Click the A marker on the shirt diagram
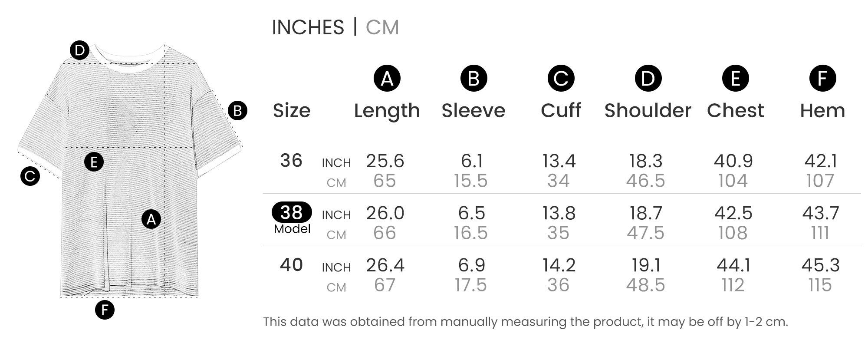This screenshot has height=350, width=868. click(x=151, y=219)
